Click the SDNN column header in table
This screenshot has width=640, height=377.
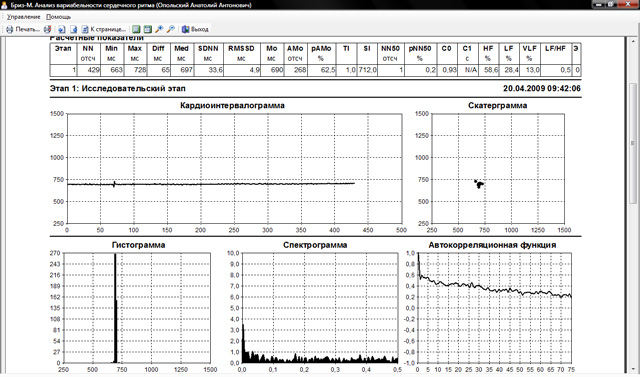click(208, 53)
